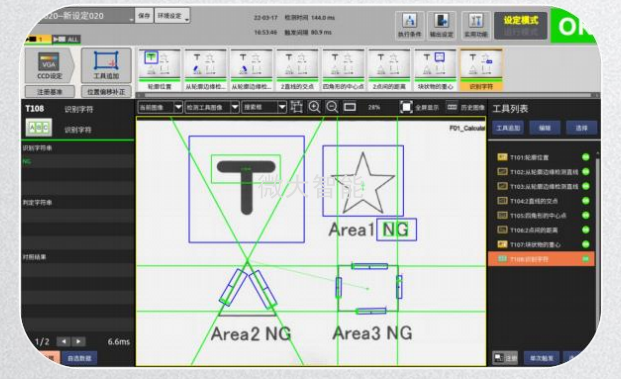Viewport: 621px width, 379px height.
Task: Open the 输出设定 output settings icon
Action: coord(442,25)
